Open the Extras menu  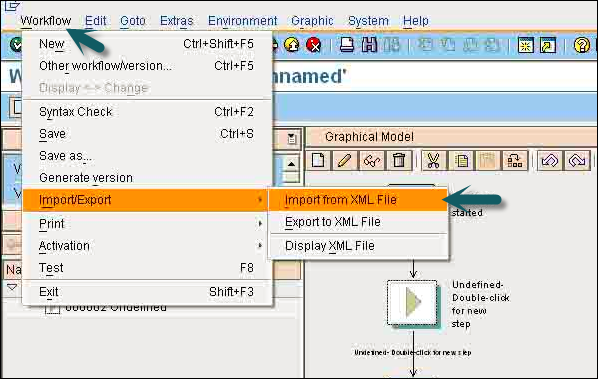click(x=177, y=21)
